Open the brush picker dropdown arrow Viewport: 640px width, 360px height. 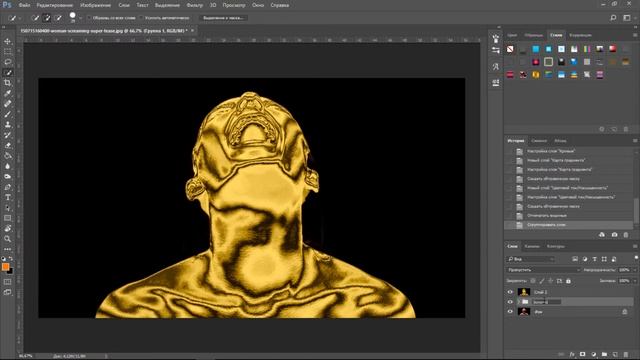tap(80, 18)
